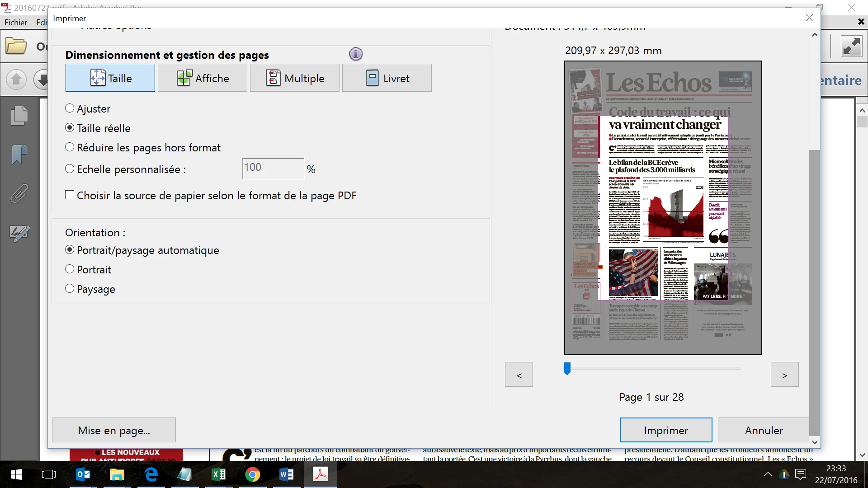Open the bookmarks panel icon
The height and width of the screenshot is (488, 868).
pyautogui.click(x=19, y=155)
